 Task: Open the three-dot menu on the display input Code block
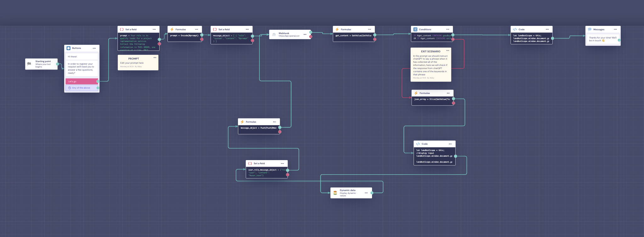[x=450, y=144]
